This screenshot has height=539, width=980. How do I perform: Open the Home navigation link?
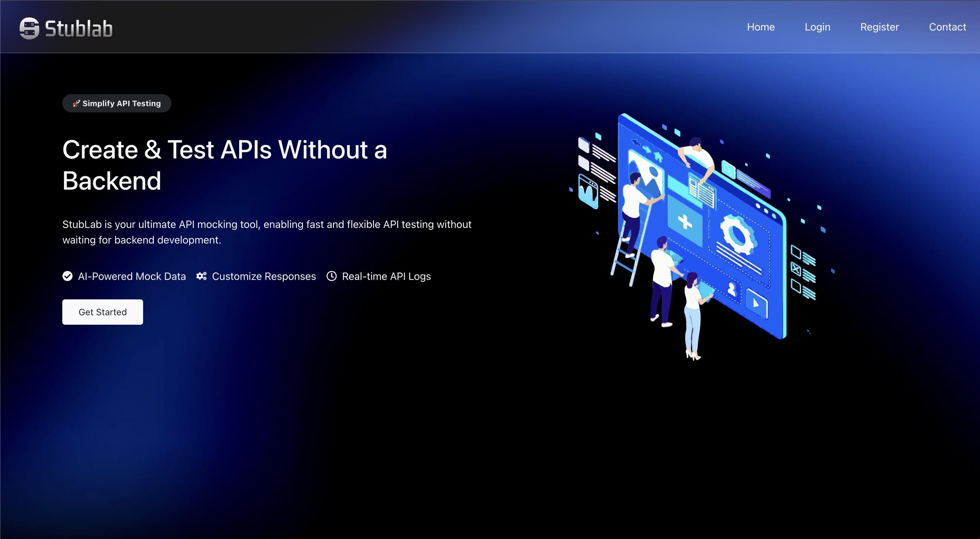click(761, 27)
